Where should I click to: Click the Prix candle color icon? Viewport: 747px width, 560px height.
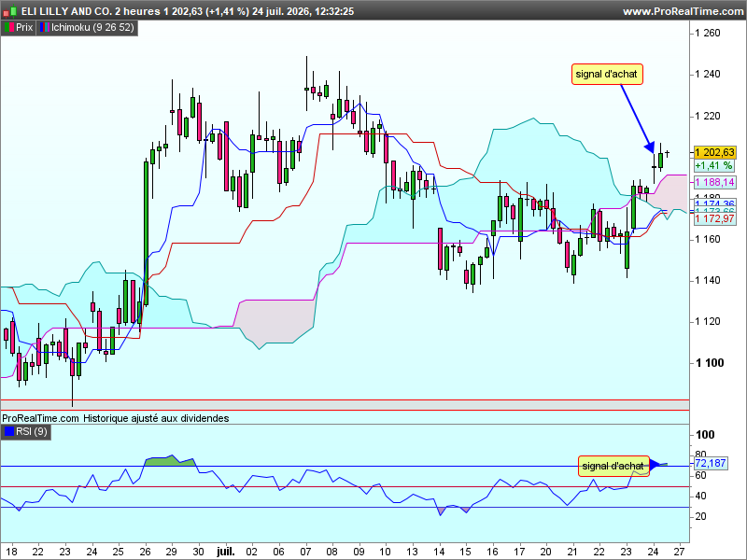tap(9, 28)
